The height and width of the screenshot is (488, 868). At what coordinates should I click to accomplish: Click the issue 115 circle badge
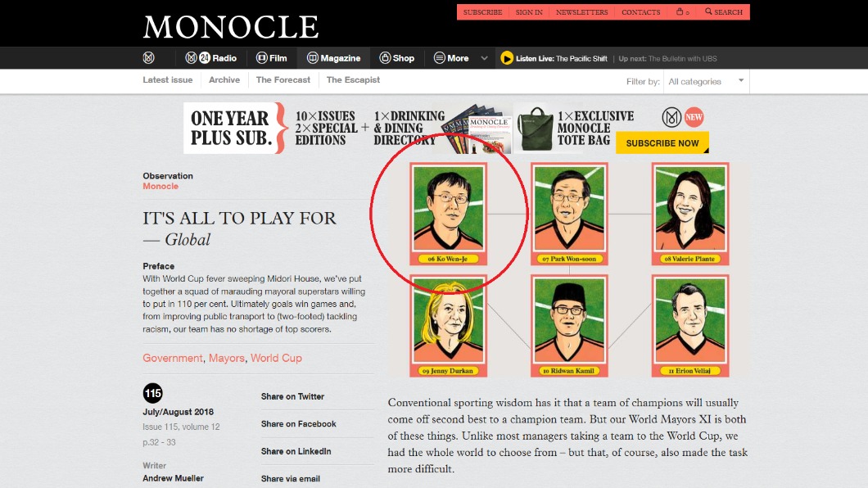tap(153, 393)
